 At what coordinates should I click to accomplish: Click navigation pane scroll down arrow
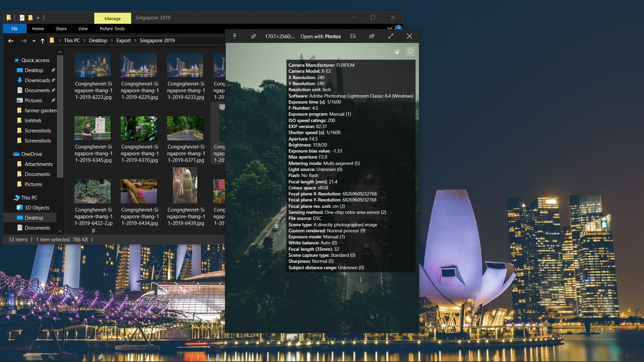coord(60,231)
